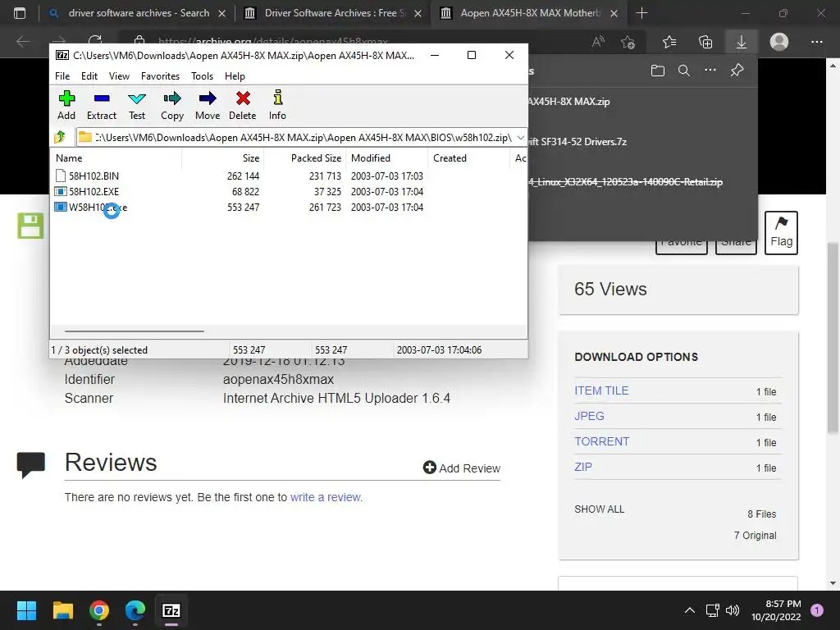
Task: Sort by the Modified column header
Action: 386,158
